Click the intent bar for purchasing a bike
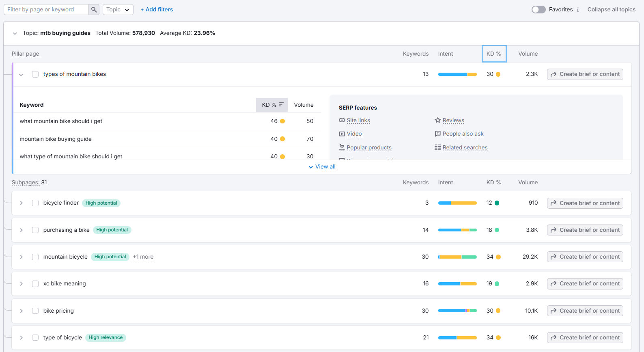Viewport: 644px width, 352px height. [x=457, y=230]
